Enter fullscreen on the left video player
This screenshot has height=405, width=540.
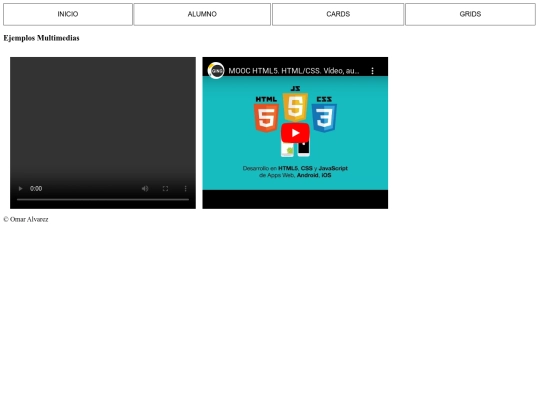pyautogui.click(x=165, y=188)
